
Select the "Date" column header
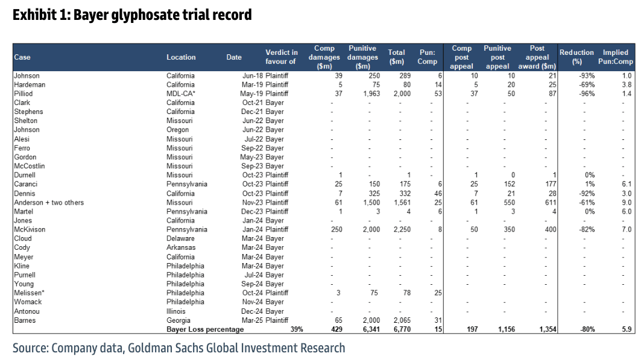coord(234,57)
